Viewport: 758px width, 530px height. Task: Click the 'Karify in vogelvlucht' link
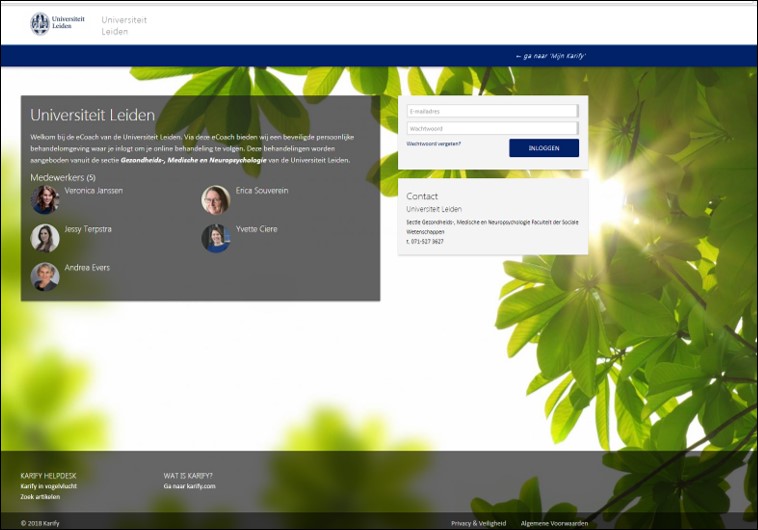(48, 486)
